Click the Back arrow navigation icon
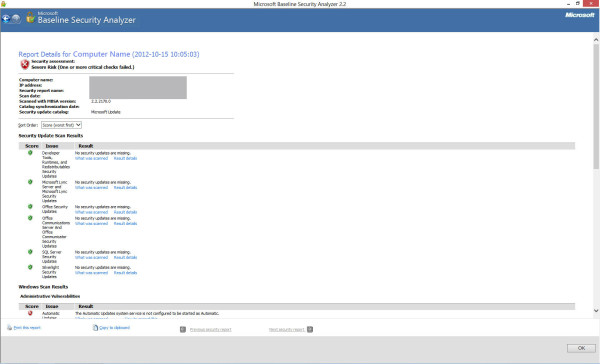The image size is (600, 364). (6, 19)
